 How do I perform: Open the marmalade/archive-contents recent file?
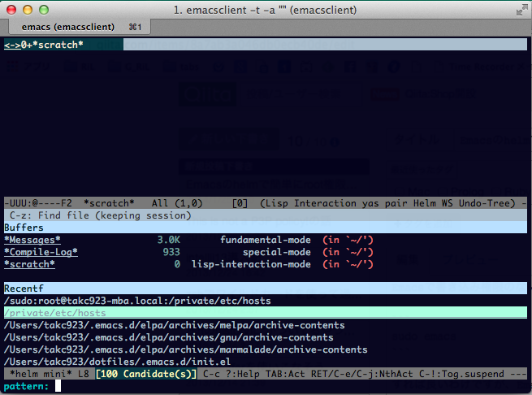(185, 349)
